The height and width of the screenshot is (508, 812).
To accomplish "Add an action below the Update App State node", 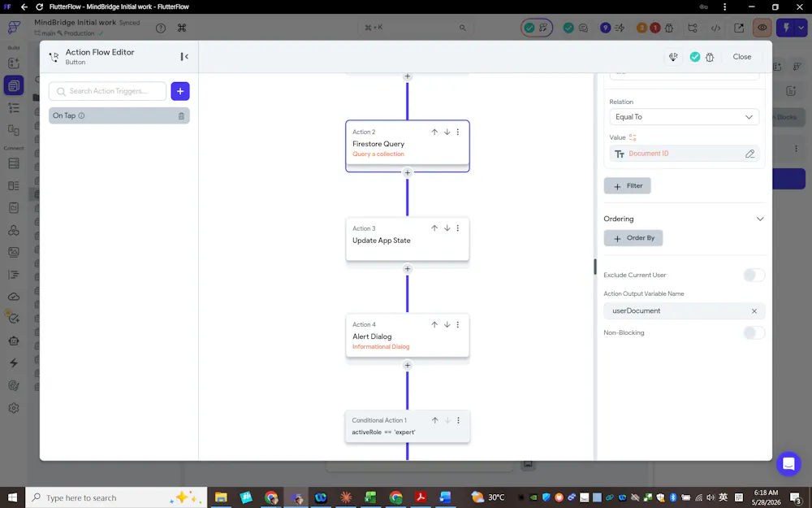I will pos(408,269).
